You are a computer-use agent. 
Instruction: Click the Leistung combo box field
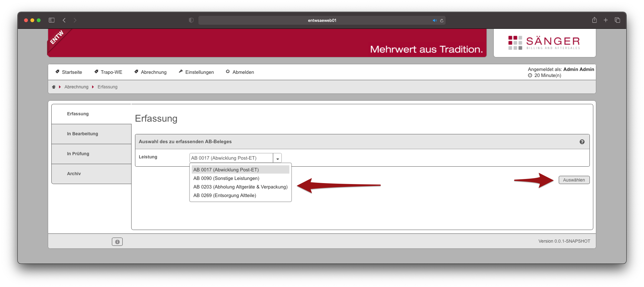(231, 158)
